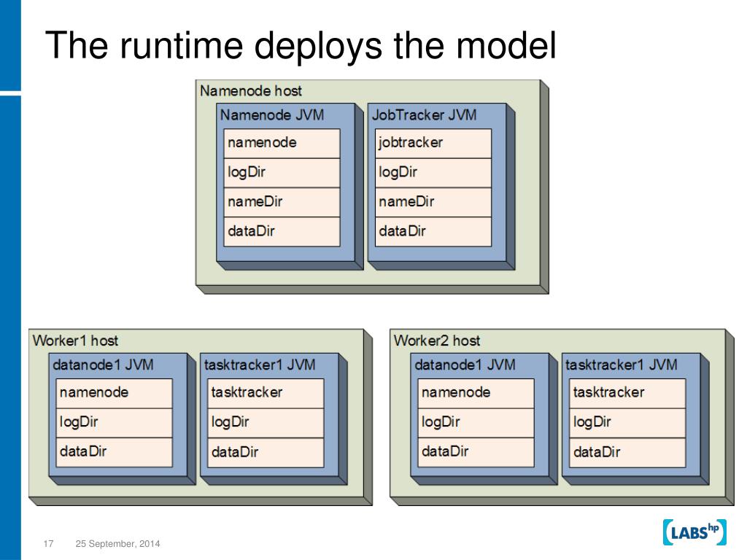Click the "Worker1 host" label
Viewport: 747px width, 560px height.
[x=75, y=341]
